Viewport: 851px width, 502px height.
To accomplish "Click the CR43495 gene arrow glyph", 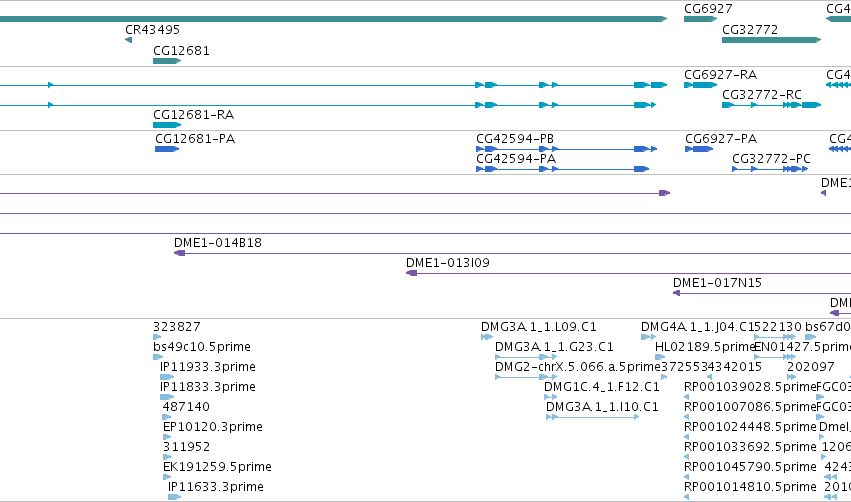I will pos(129,40).
